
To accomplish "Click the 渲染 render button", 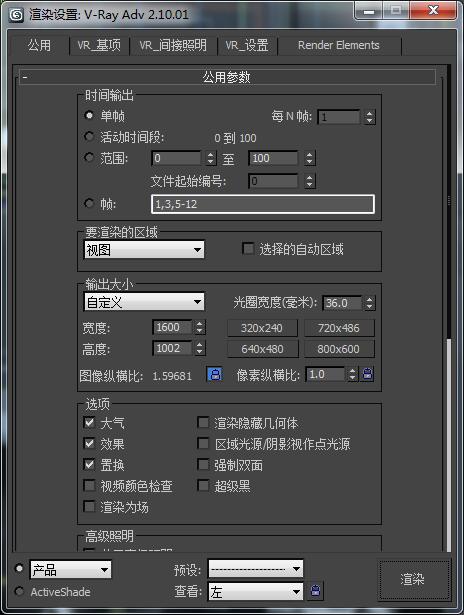I will click(x=413, y=579).
